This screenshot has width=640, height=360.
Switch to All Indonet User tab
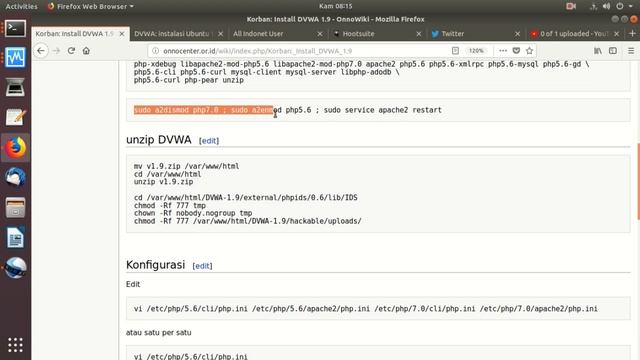tap(258, 33)
